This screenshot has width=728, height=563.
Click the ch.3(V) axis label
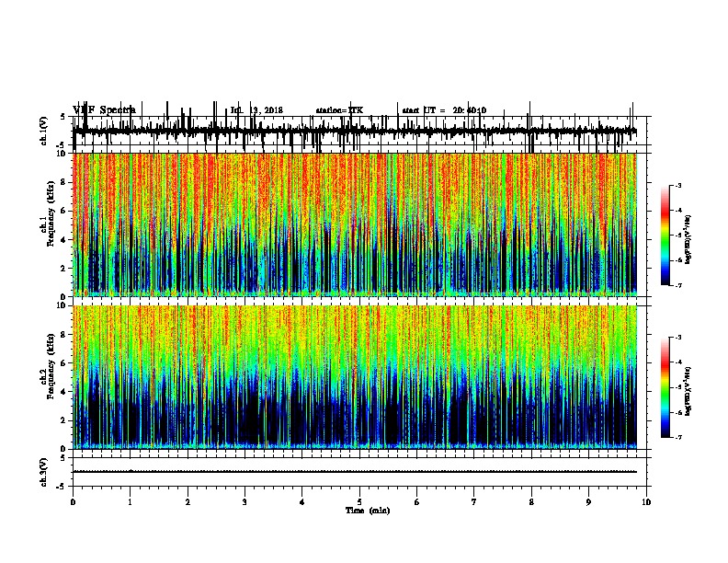click(44, 472)
